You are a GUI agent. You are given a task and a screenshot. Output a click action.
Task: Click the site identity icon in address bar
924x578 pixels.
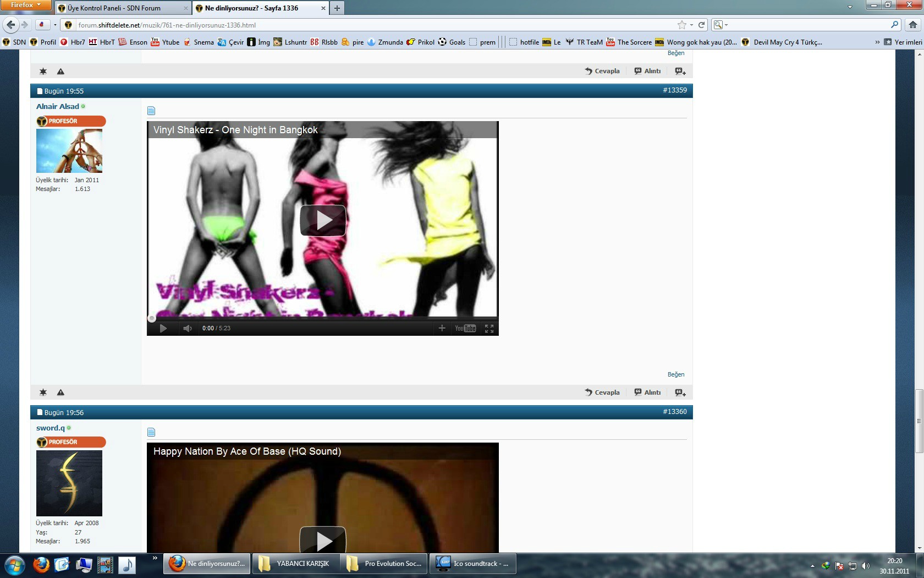(68, 25)
